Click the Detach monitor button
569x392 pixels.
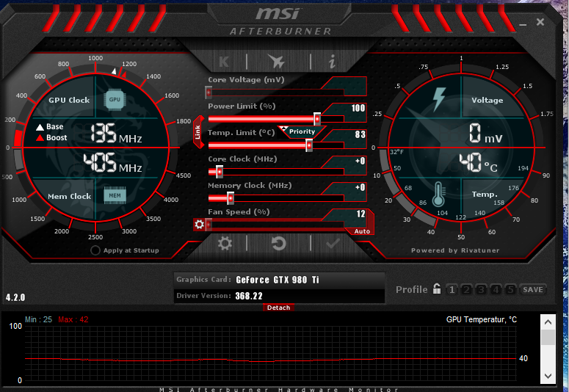[279, 308]
